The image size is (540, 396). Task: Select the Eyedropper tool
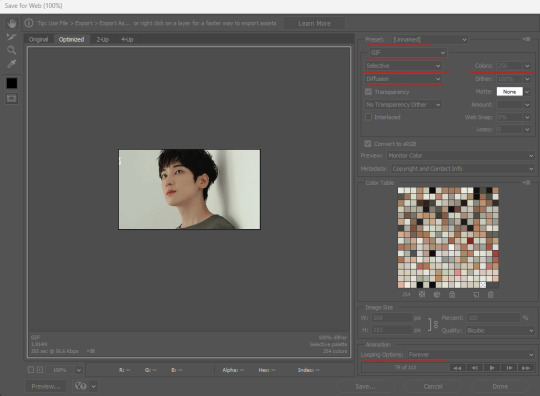[x=12, y=64]
